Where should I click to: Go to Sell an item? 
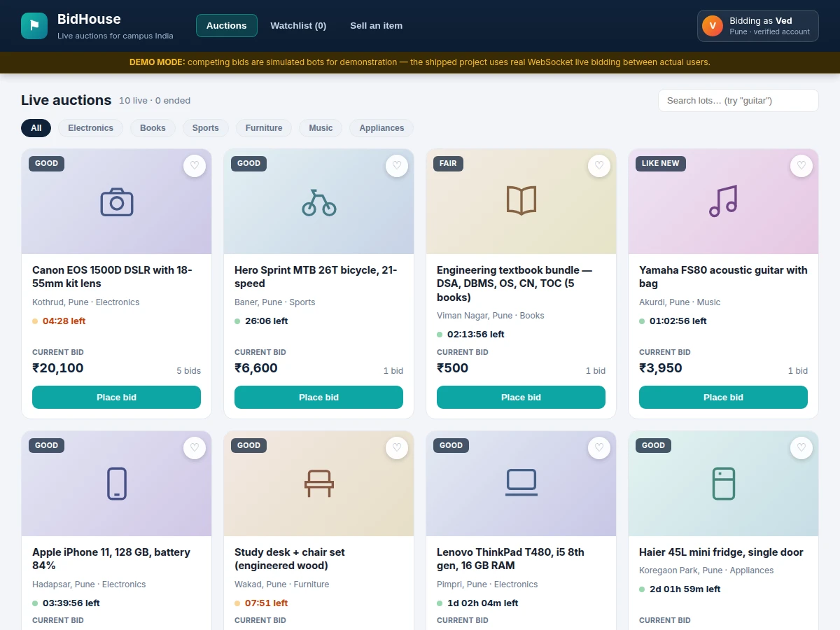[x=377, y=26]
